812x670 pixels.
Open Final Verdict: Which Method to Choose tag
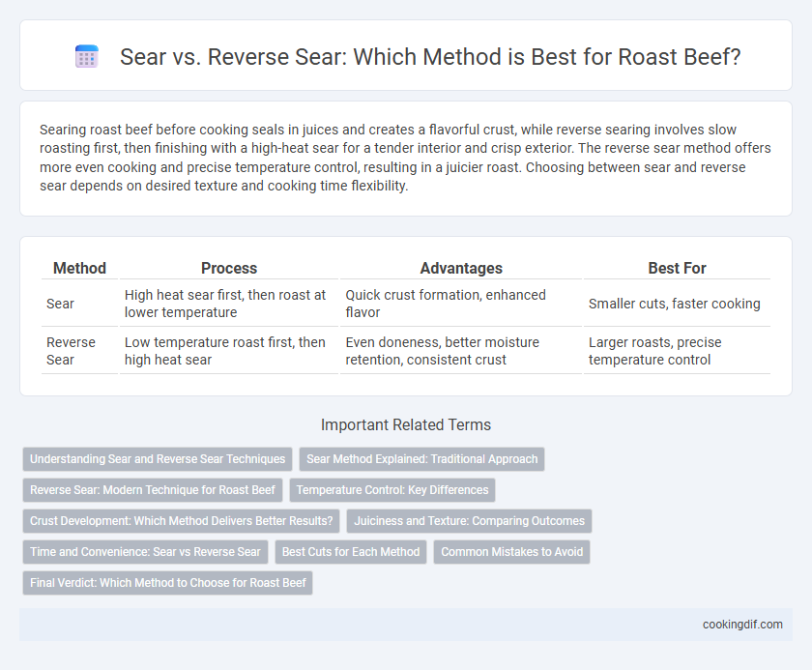tap(168, 583)
